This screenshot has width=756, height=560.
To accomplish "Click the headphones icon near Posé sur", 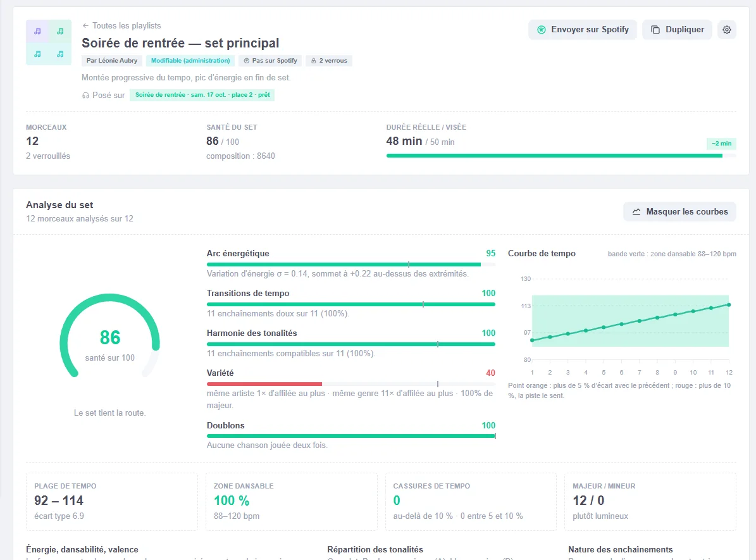I will tap(85, 96).
